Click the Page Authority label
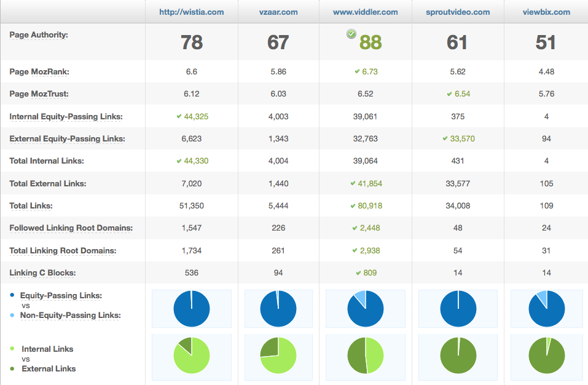 pos(39,35)
